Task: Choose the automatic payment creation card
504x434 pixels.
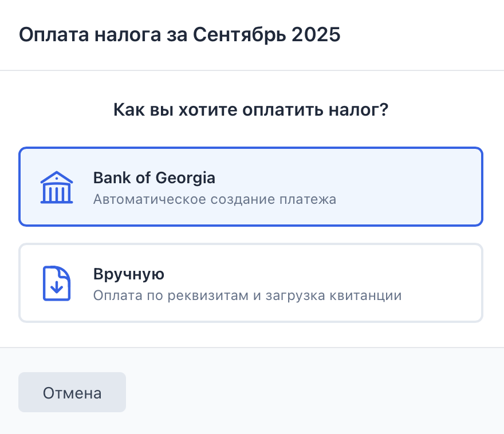Action: coord(251,187)
